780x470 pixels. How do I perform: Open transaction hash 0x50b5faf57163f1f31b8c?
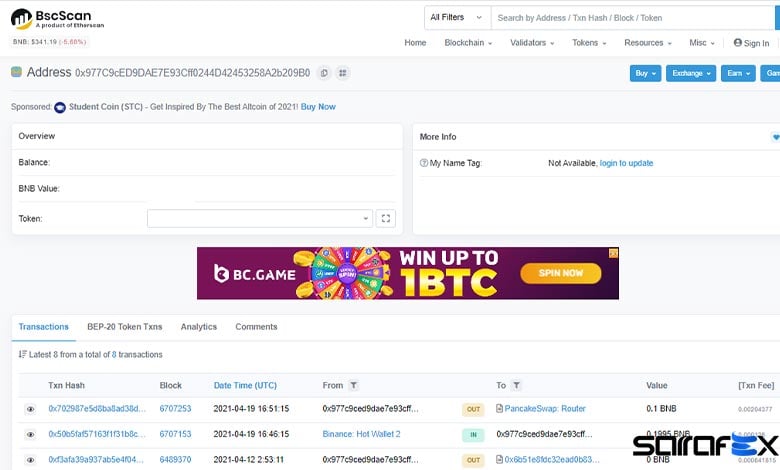click(x=97, y=434)
